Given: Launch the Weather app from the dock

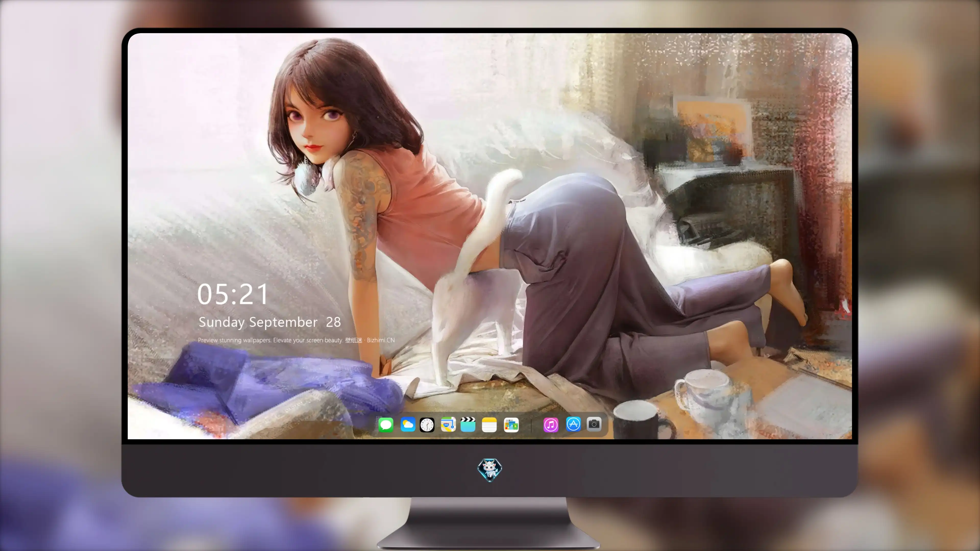Looking at the screenshot, I should point(408,424).
